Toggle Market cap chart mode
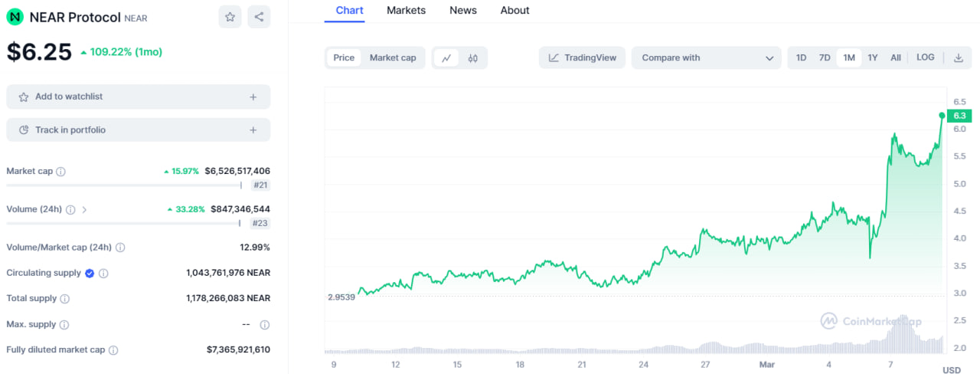 tap(393, 57)
